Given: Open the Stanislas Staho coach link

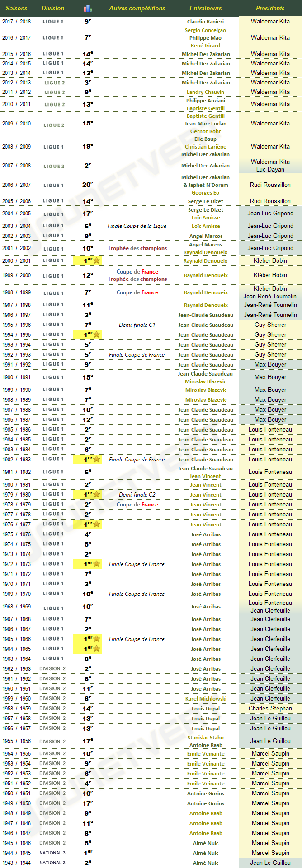Looking at the screenshot, I should [206, 738].
